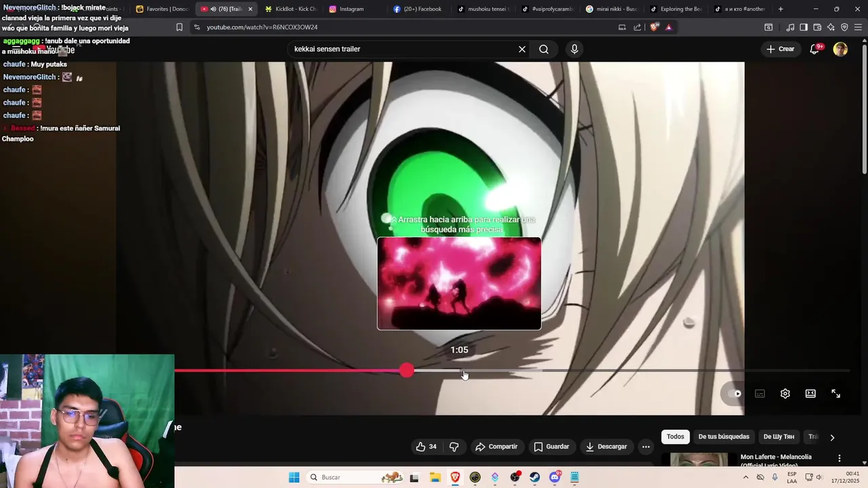Open a new browser tab
The width and height of the screenshot is (868, 488).
coord(781,9)
